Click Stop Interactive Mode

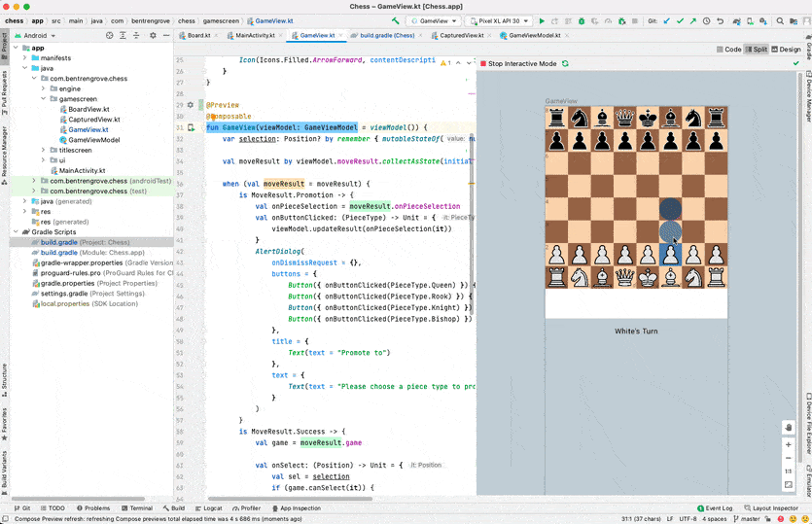point(522,63)
